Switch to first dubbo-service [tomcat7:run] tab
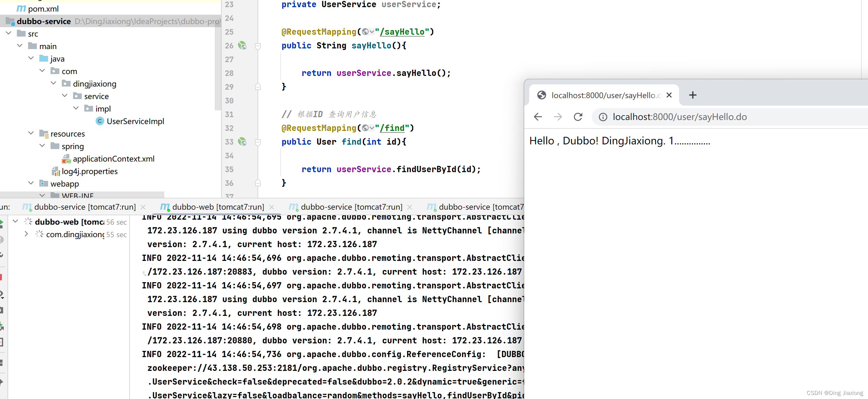The image size is (868, 399). (x=85, y=207)
